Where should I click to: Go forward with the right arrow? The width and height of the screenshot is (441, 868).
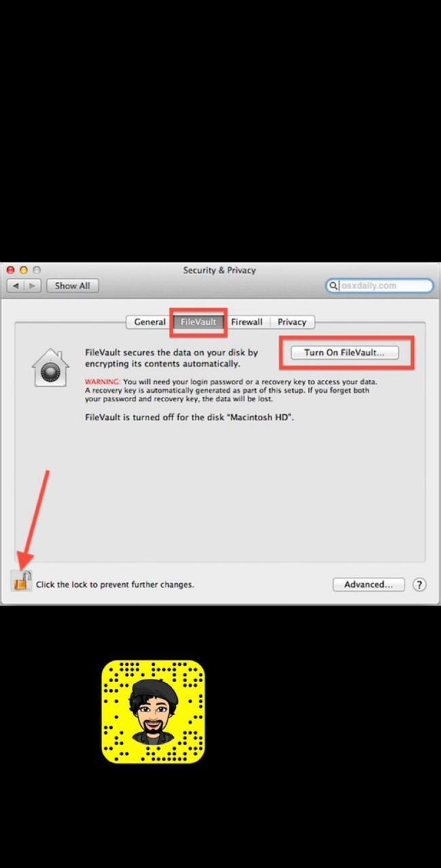tap(33, 286)
